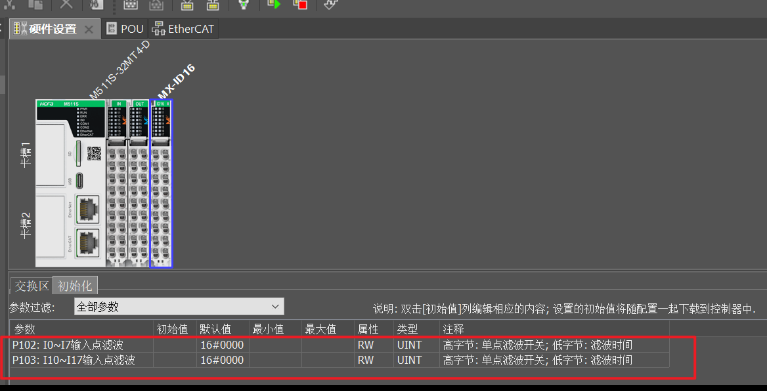
Task: Select the M511S CPU module image
Action: (70, 183)
